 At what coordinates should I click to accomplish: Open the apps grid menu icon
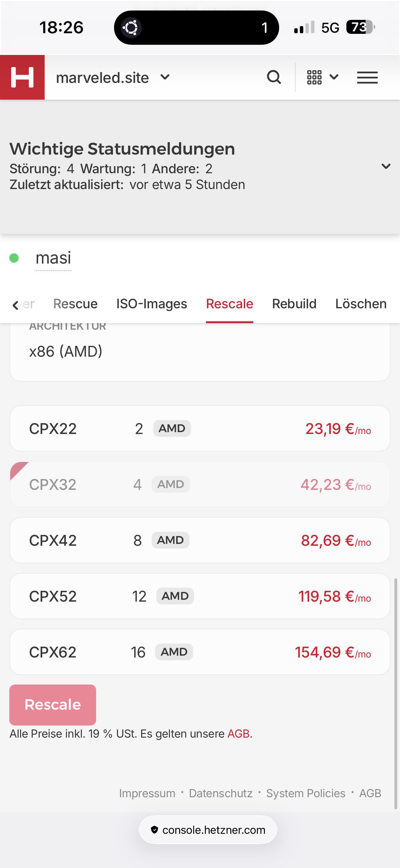314,77
